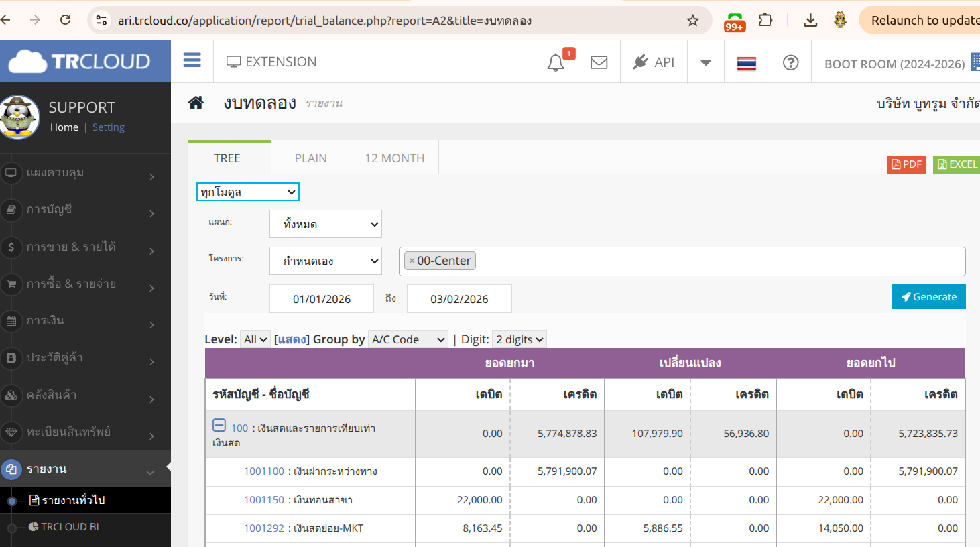Go to home via house icon
The image size is (980, 547).
pos(196,103)
